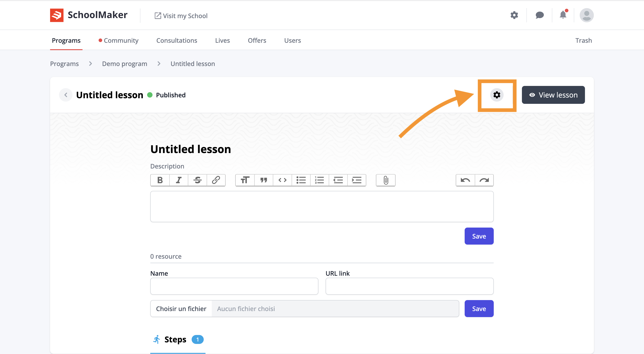The height and width of the screenshot is (354, 644).
Task: Click Untitled lesson breadcrumb
Action: point(193,64)
